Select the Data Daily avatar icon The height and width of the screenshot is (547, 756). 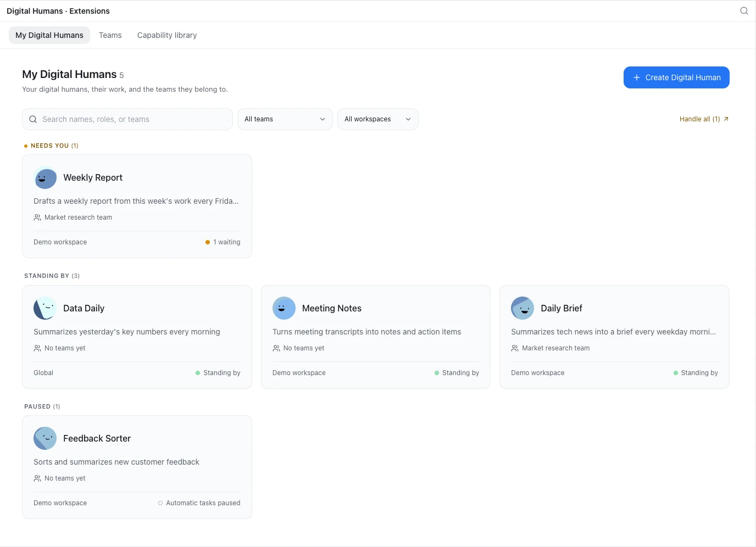pos(45,308)
